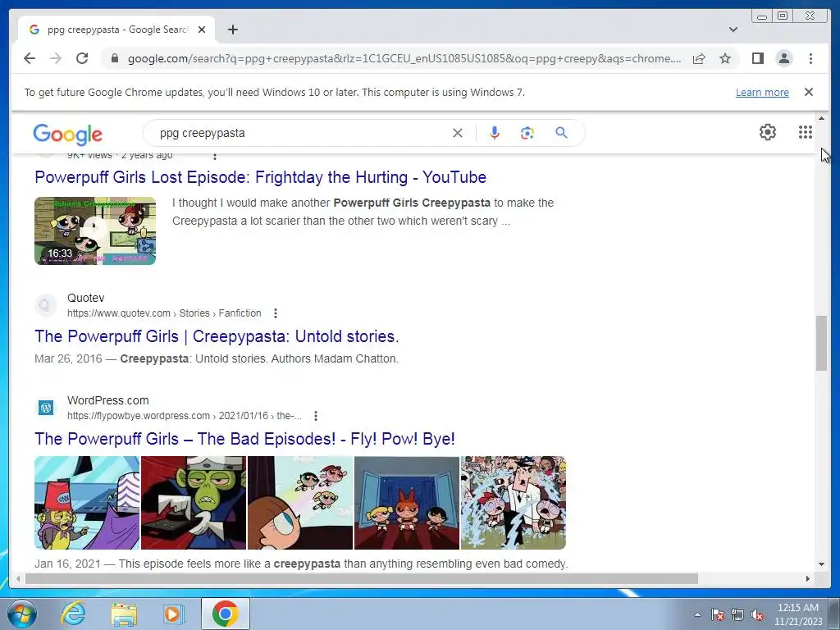
Task: Open thumbnail of girls in doorway
Action: (407, 503)
